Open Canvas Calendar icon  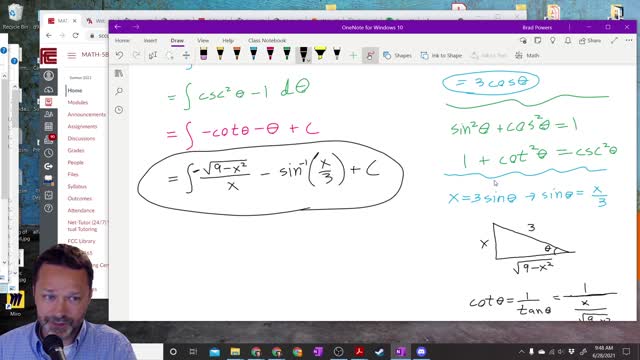tap(49, 127)
